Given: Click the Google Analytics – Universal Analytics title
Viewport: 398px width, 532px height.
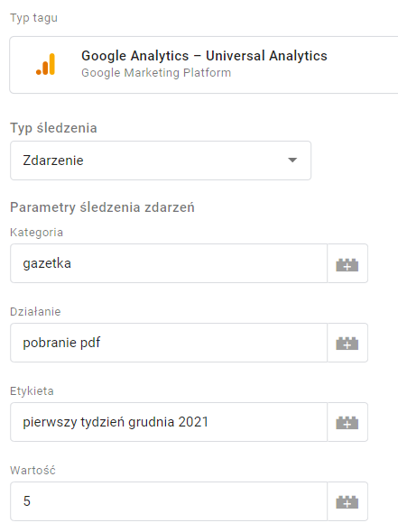Looking at the screenshot, I should click(x=204, y=56).
